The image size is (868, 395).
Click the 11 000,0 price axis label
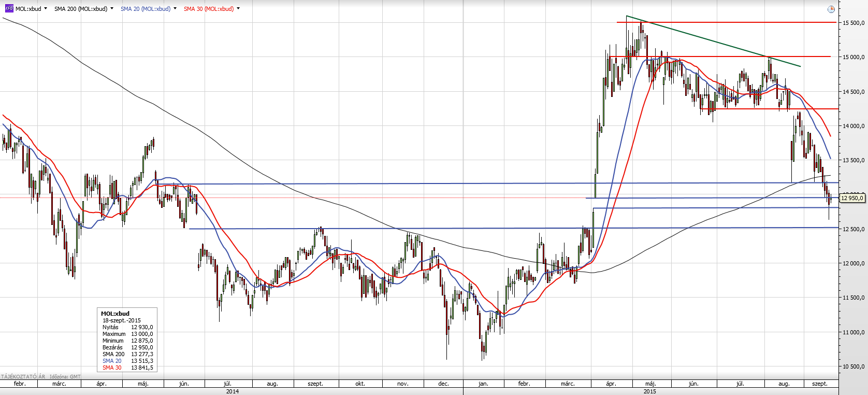[854, 332]
